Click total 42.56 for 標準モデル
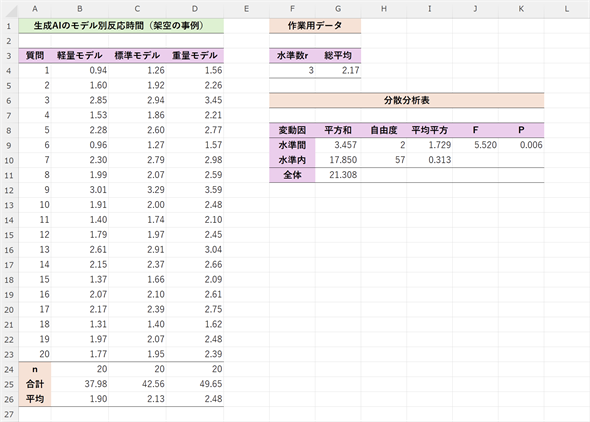This screenshot has height=422, width=590. [137, 384]
